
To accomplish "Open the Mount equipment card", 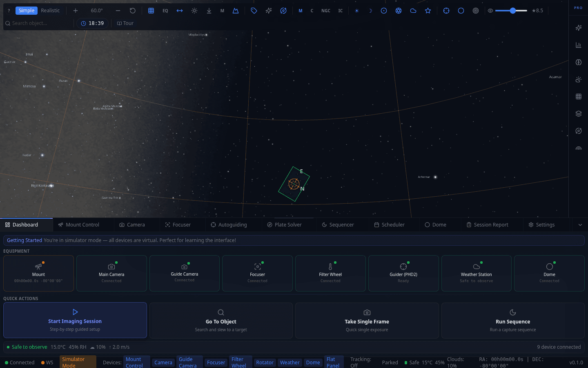I will (x=38, y=274).
